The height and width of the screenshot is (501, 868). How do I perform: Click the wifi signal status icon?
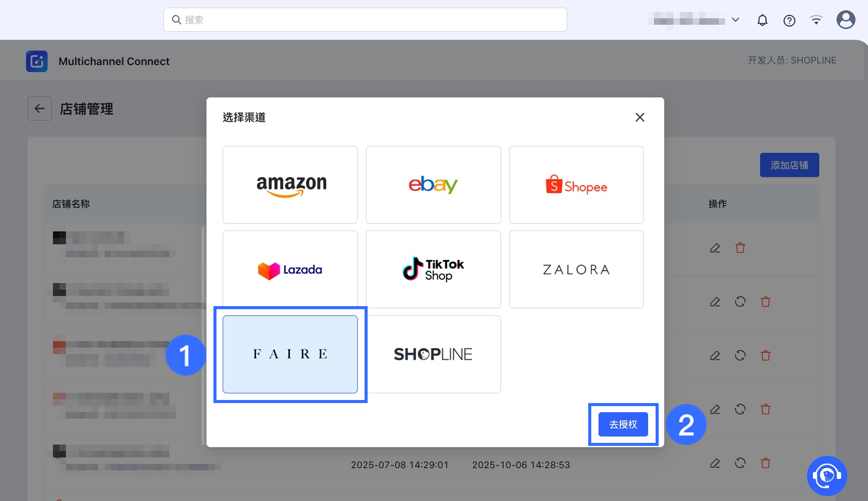pos(816,20)
